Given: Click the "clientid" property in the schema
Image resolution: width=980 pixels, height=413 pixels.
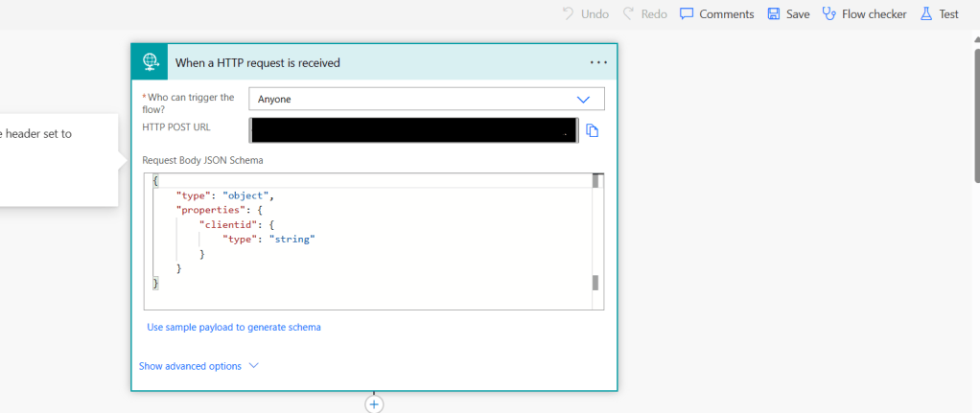Looking at the screenshot, I should pyautogui.click(x=222, y=224).
